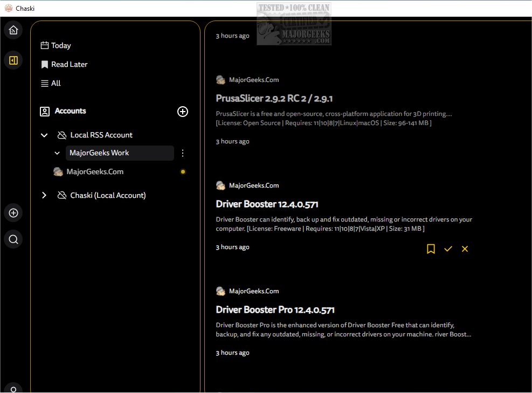
Task: Open the MajorGeeks.Com feed in sidebar
Action: pyautogui.click(x=95, y=172)
